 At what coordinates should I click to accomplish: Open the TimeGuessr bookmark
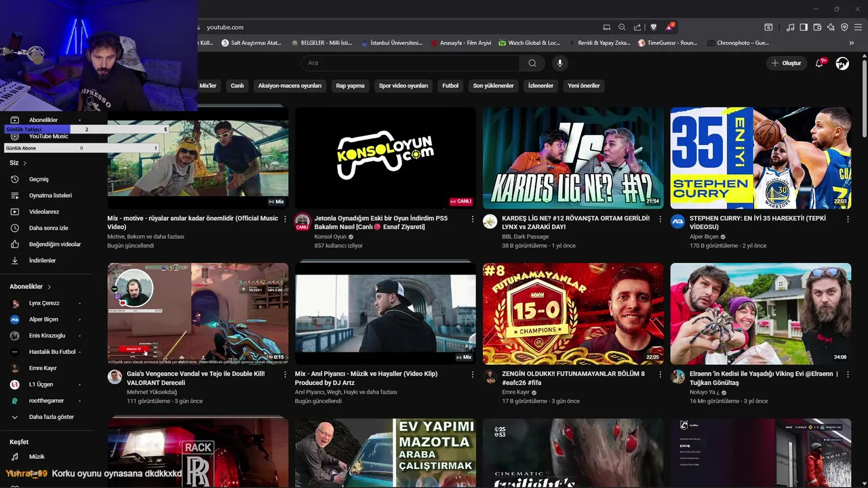pos(667,43)
